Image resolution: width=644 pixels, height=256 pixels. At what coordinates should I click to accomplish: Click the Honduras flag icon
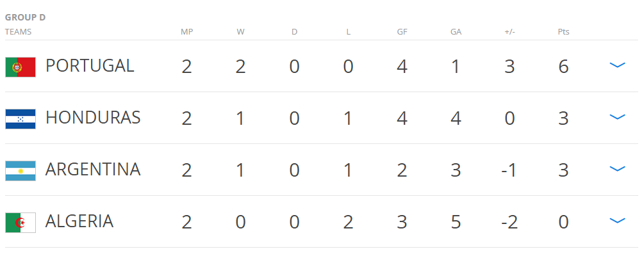pos(21,119)
